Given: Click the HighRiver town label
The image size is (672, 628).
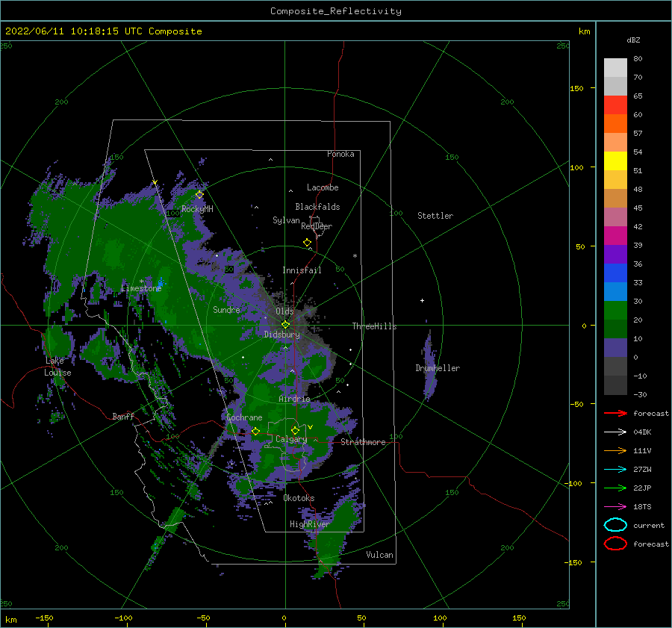Looking at the screenshot, I should pos(310,524).
